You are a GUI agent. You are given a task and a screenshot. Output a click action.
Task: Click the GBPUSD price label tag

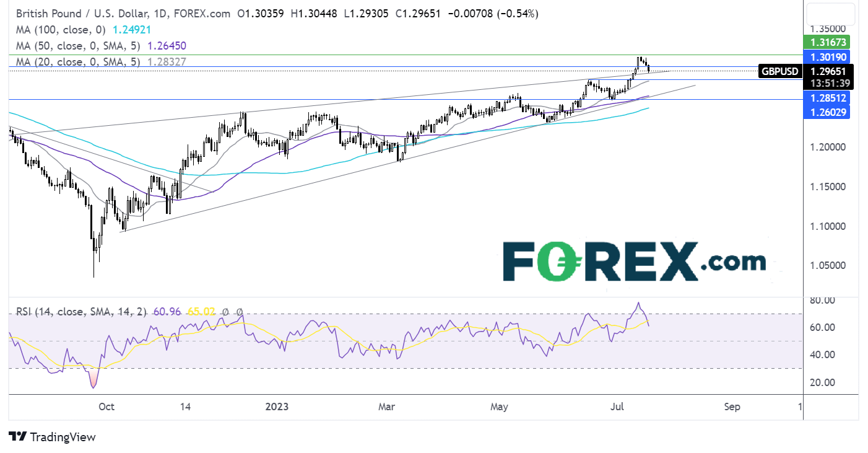point(780,71)
